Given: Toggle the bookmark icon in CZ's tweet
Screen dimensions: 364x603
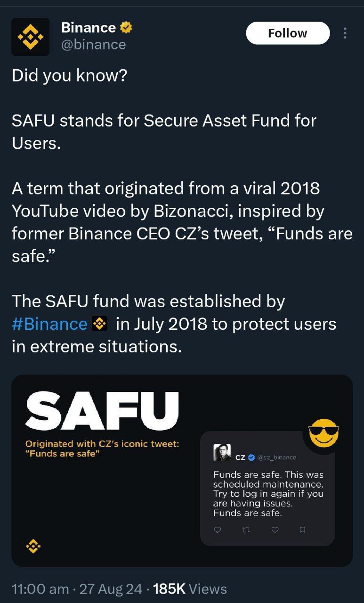Looking at the screenshot, I should [302, 530].
